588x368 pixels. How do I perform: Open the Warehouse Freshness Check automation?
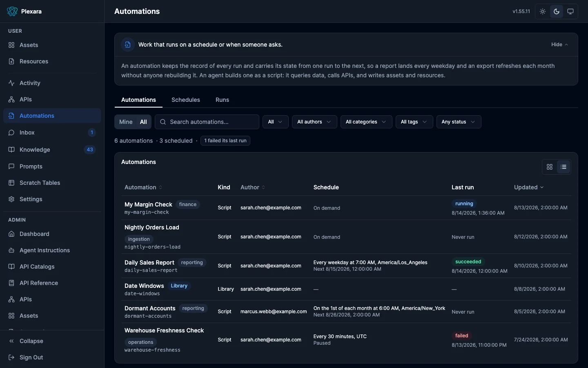point(164,330)
